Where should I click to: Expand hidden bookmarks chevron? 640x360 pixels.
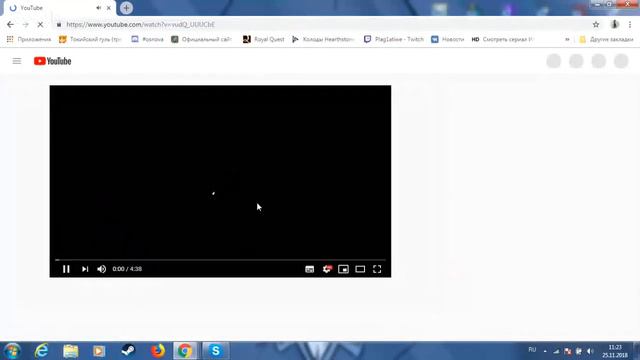click(567, 39)
